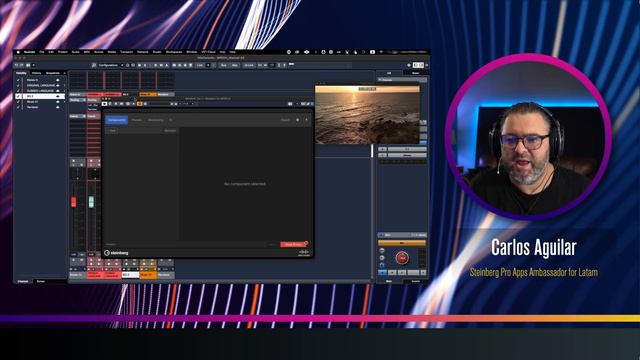
Task: Click the zone icon on Stereo In row
Action: [58, 80]
